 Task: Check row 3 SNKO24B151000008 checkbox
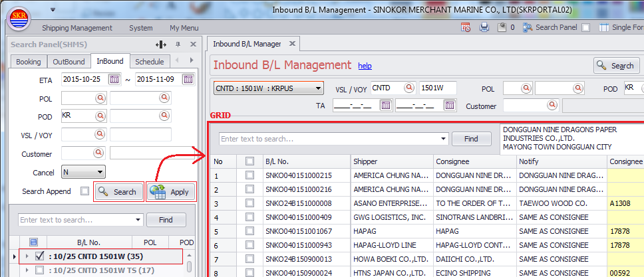click(x=249, y=203)
